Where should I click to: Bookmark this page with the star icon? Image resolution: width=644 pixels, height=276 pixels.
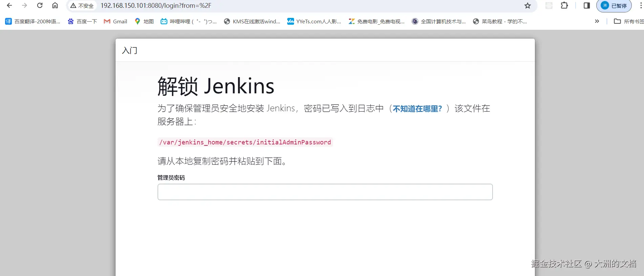(527, 5)
